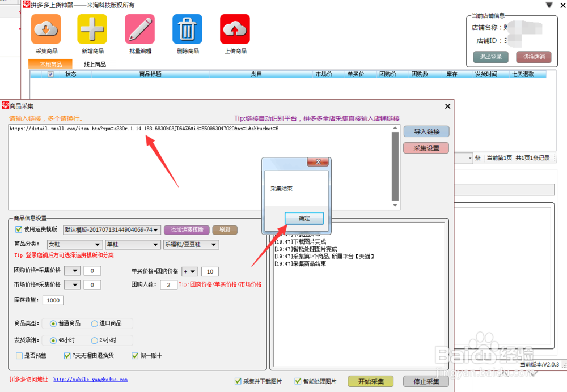Select the 普通商品 radio button
The width and height of the screenshot is (567, 392).
53,323
